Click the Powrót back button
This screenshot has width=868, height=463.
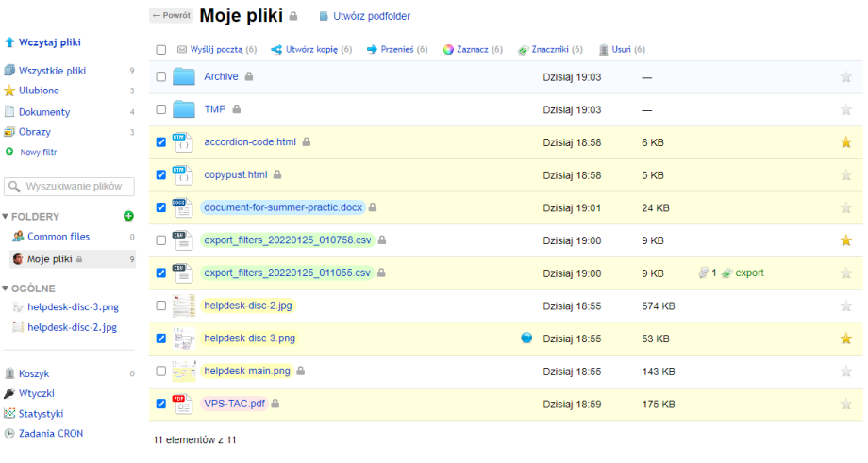coord(171,16)
